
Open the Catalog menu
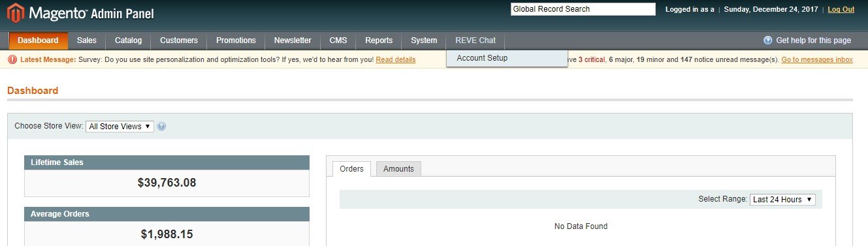pyautogui.click(x=128, y=40)
